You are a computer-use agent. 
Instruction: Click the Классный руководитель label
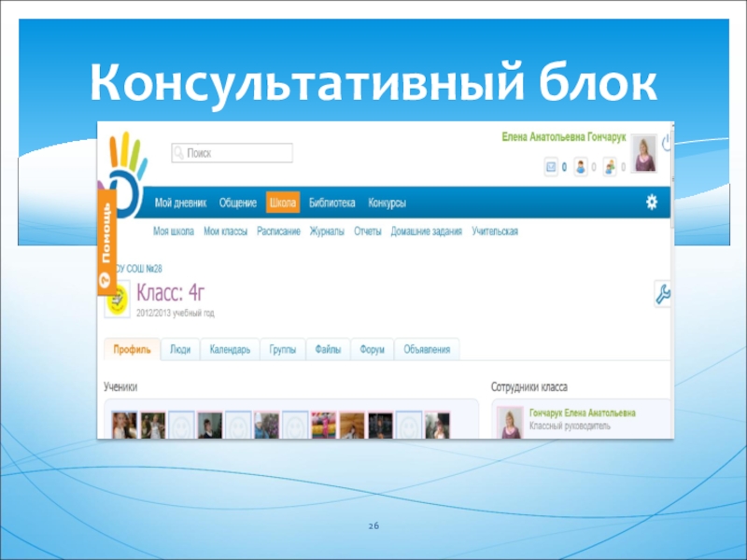(570, 427)
